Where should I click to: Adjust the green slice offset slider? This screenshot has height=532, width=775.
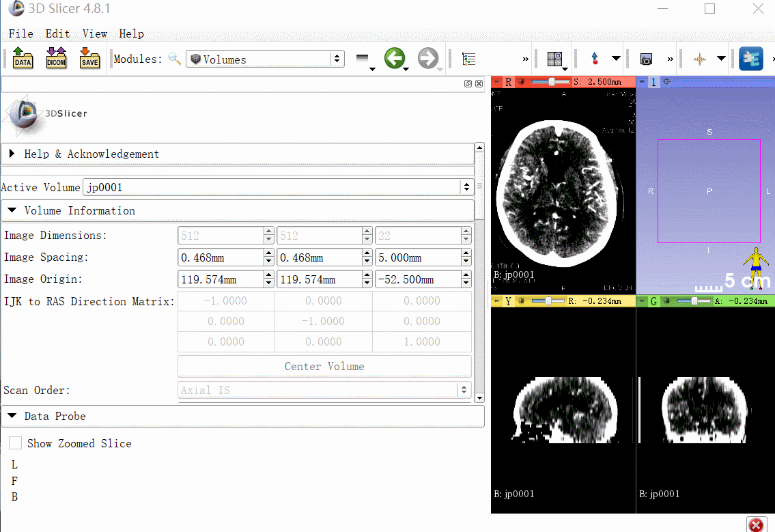pyautogui.click(x=692, y=300)
